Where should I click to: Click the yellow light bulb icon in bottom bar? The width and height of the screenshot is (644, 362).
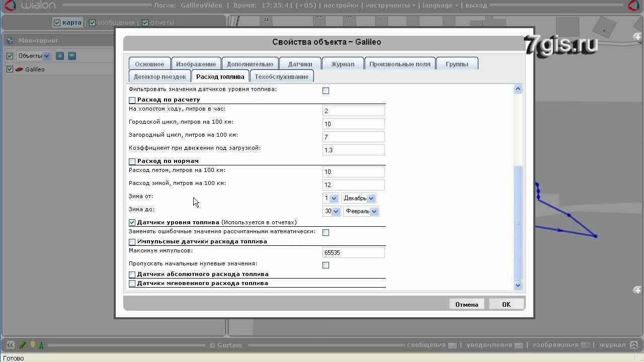[33, 345]
